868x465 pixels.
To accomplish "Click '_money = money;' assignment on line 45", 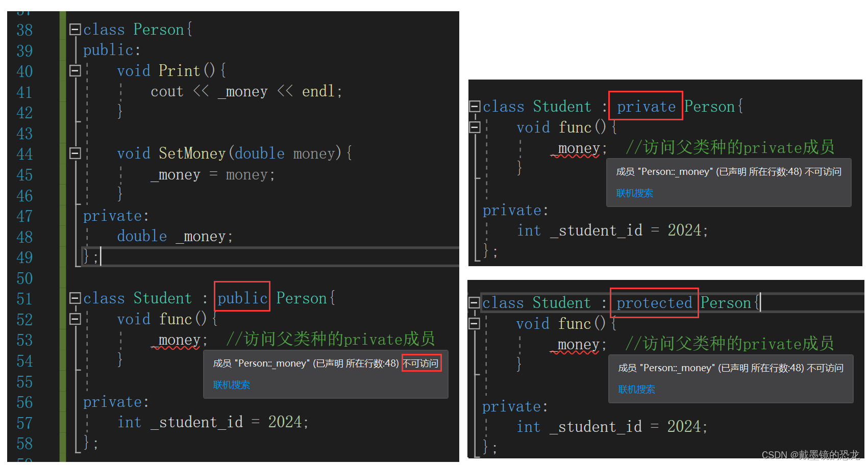I will coord(213,174).
